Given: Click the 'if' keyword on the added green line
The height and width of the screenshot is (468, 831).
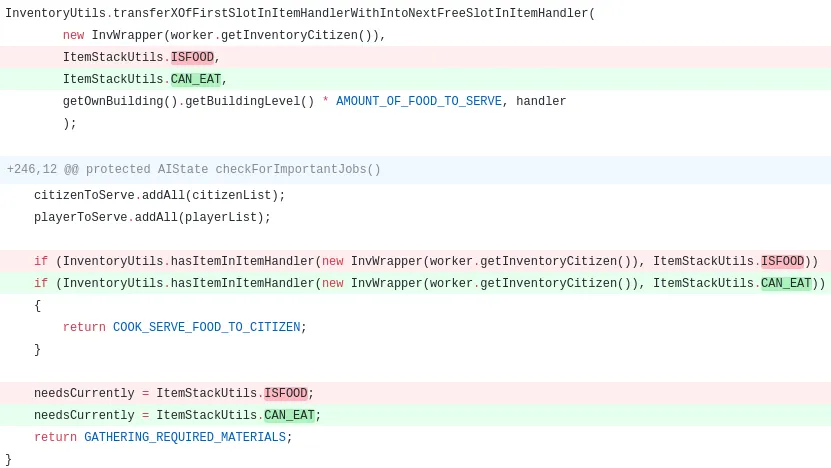Looking at the screenshot, I should click(x=41, y=284).
